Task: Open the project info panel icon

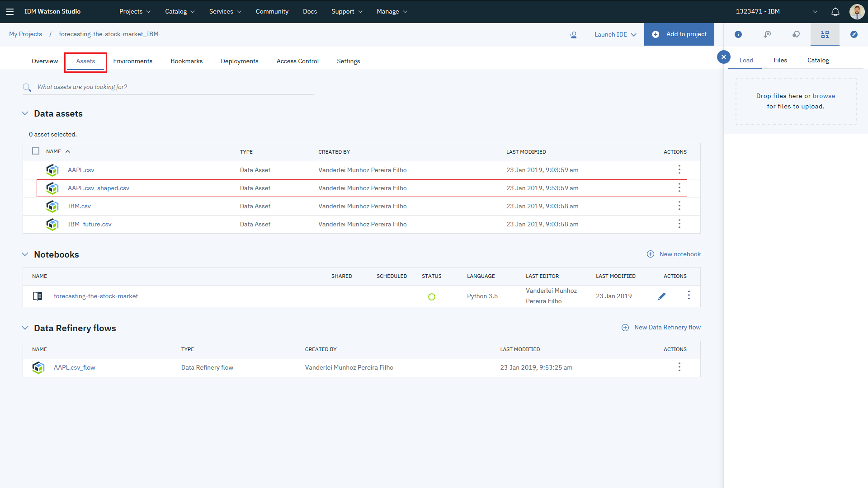Action: [738, 34]
